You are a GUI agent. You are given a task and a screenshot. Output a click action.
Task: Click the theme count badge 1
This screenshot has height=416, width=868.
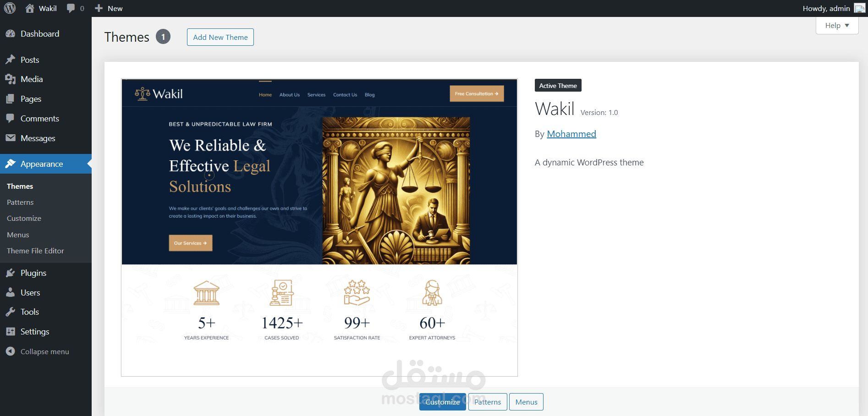163,37
